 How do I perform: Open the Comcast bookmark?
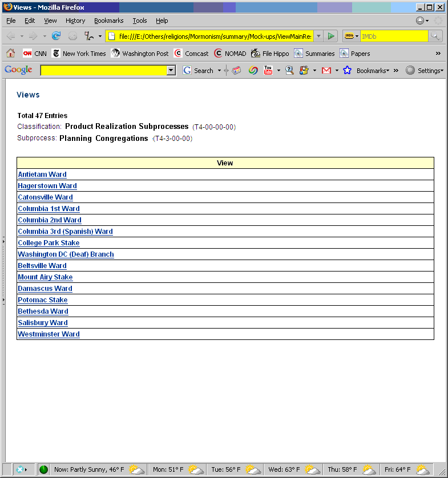(191, 54)
